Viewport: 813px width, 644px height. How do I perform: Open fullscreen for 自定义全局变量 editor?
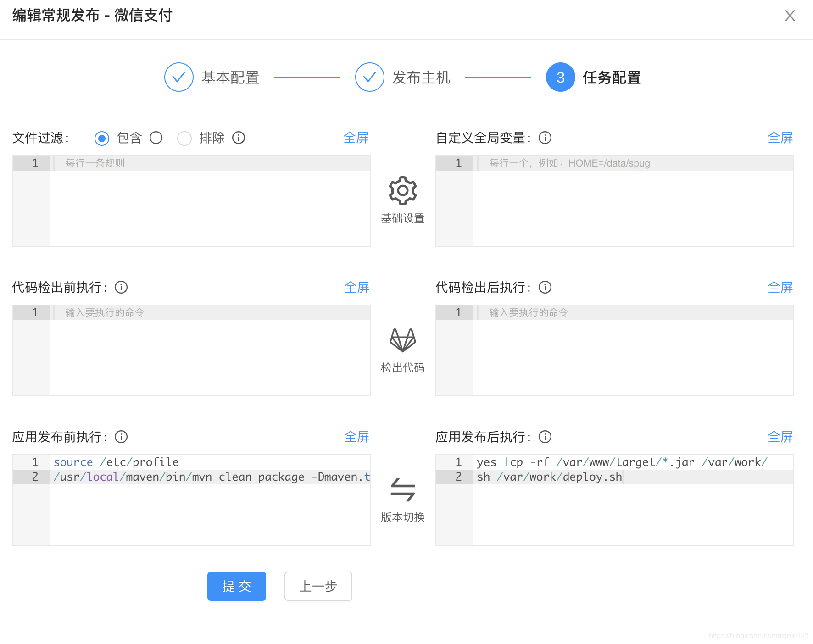point(780,138)
